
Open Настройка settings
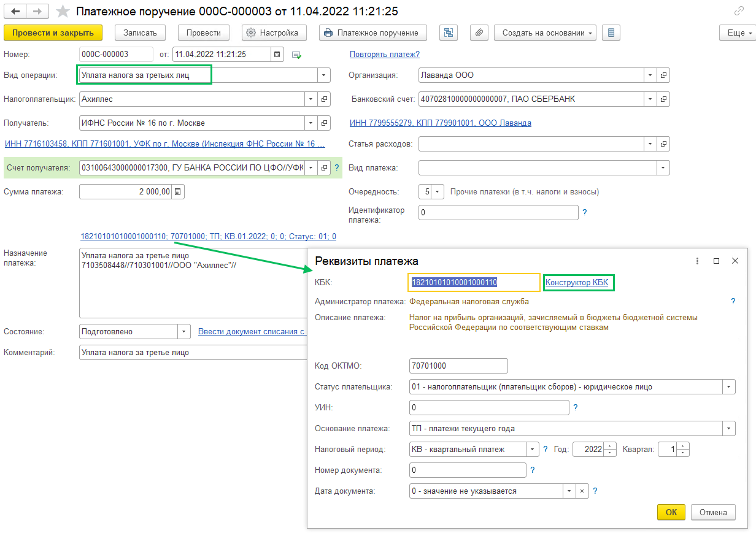pyautogui.click(x=274, y=33)
